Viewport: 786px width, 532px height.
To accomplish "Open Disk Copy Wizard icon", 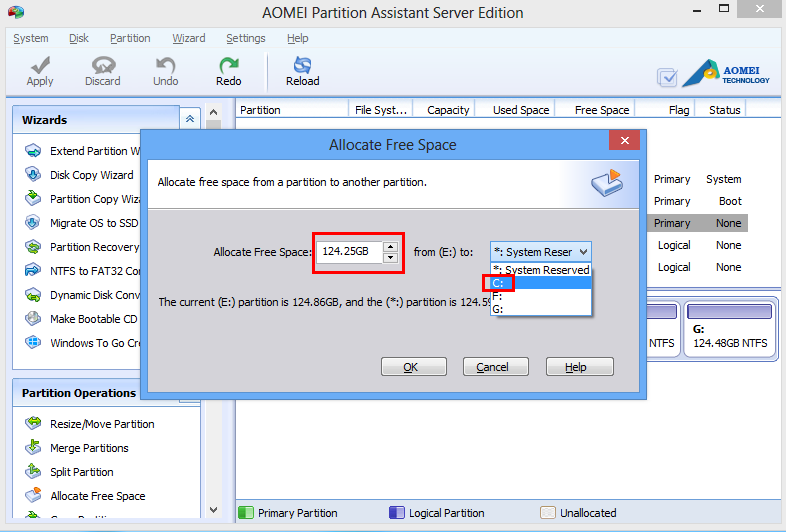I will [x=33, y=174].
